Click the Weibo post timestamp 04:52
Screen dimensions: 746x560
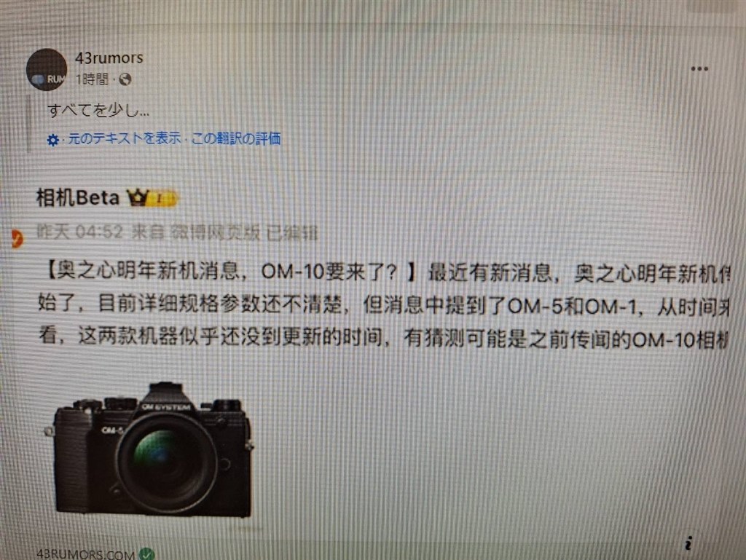pyautogui.click(x=99, y=232)
